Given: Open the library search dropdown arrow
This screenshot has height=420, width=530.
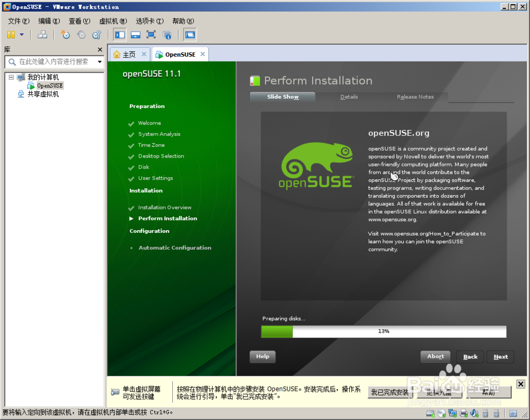Looking at the screenshot, I should (100, 62).
